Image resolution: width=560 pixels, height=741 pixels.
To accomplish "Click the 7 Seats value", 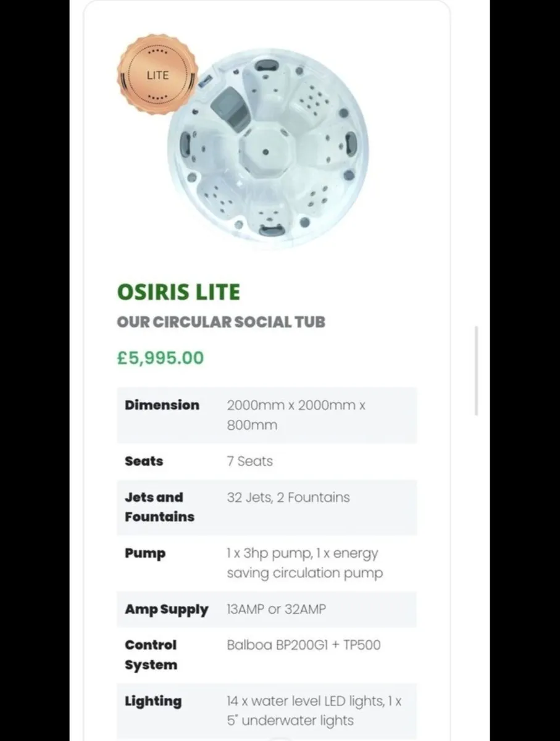I will [x=249, y=461].
